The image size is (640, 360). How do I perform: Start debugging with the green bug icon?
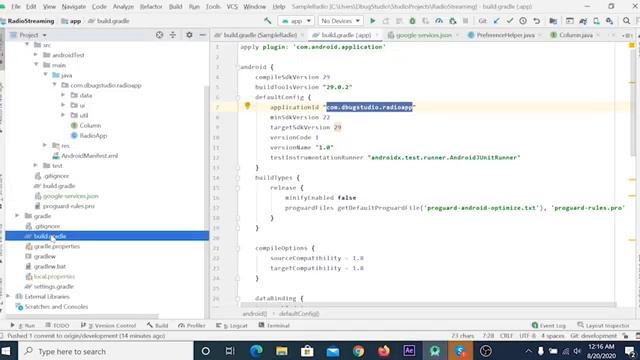412,21
